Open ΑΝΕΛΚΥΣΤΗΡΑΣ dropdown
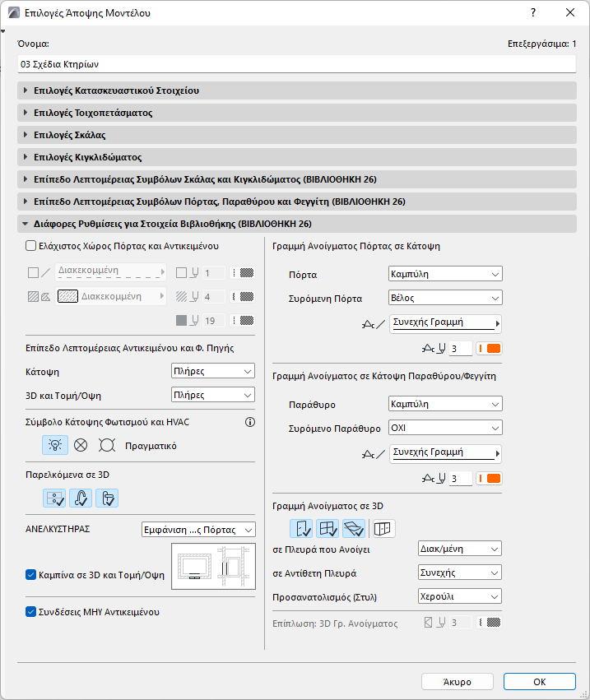Image resolution: width=590 pixels, height=700 pixels. [x=198, y=530]
